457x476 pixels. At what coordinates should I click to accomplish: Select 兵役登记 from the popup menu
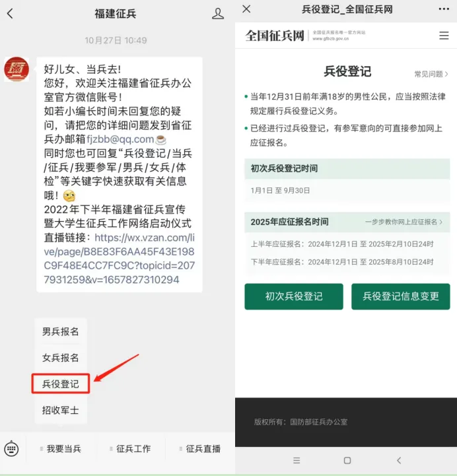coord(61,384)
